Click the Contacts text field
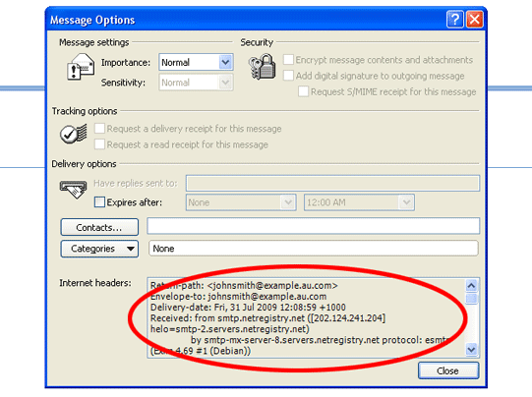This screenshot has width=532, height=397. (x=313, y=226)
